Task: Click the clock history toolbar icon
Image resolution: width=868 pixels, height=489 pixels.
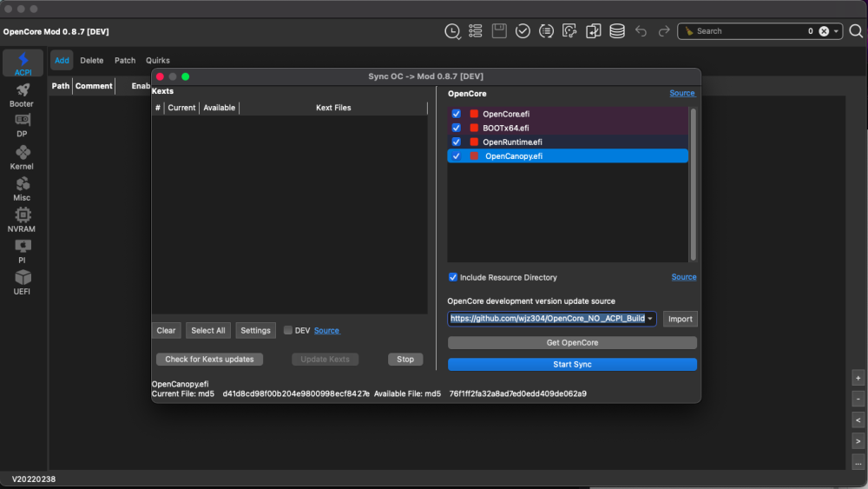Action: coord(452,31)
